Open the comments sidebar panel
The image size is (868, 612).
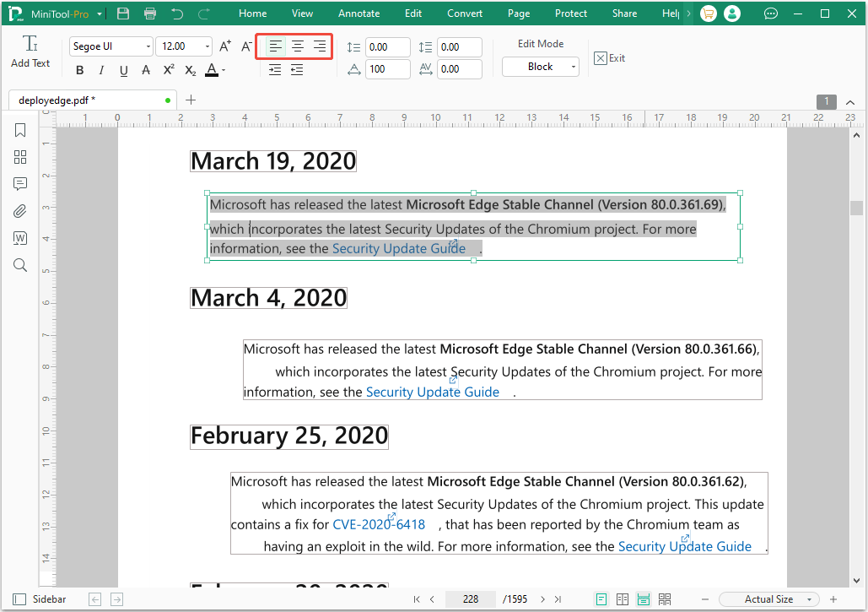[20, 184]
